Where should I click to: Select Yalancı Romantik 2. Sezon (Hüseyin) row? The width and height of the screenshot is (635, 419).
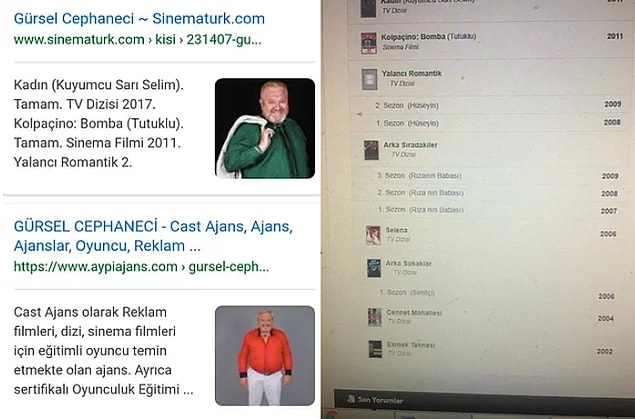(x=492, y=105)
